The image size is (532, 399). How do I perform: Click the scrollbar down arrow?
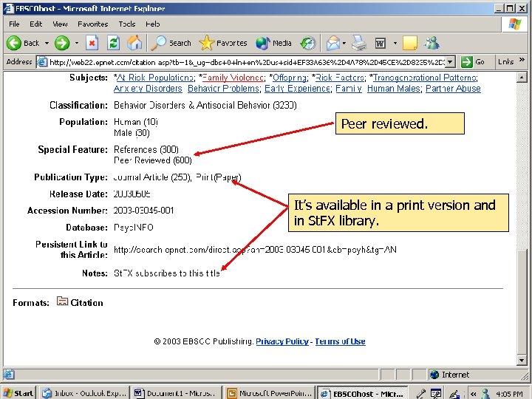coord(522,360)
